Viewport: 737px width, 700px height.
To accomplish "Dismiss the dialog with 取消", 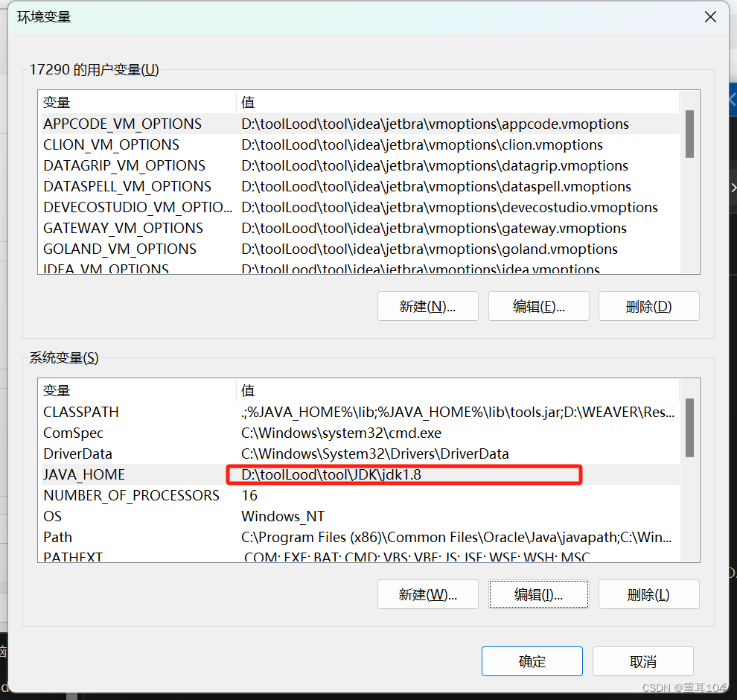I will pyautogui.click(x=642, y=661).
